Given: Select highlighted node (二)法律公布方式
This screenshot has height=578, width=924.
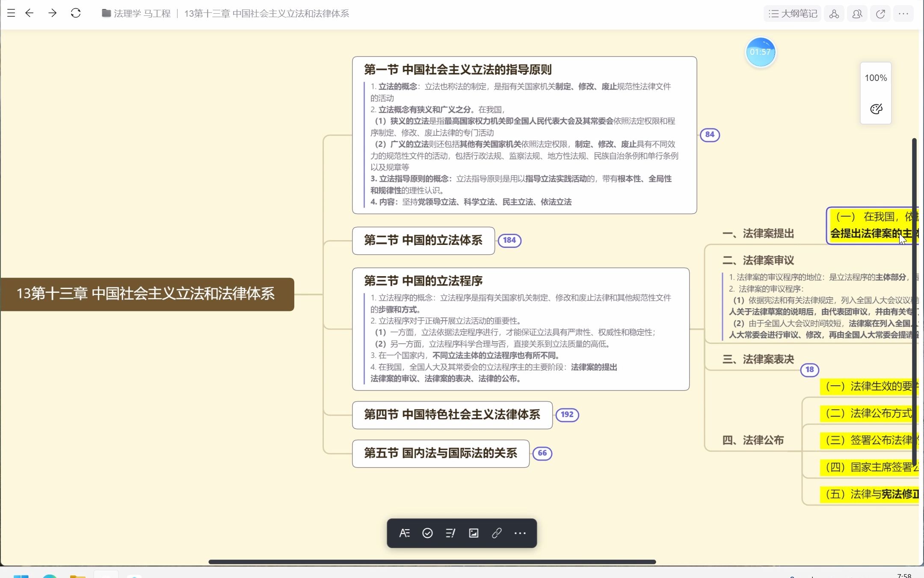Looking at the screenshot, I should pyautogui.click(x=870, y=414).
